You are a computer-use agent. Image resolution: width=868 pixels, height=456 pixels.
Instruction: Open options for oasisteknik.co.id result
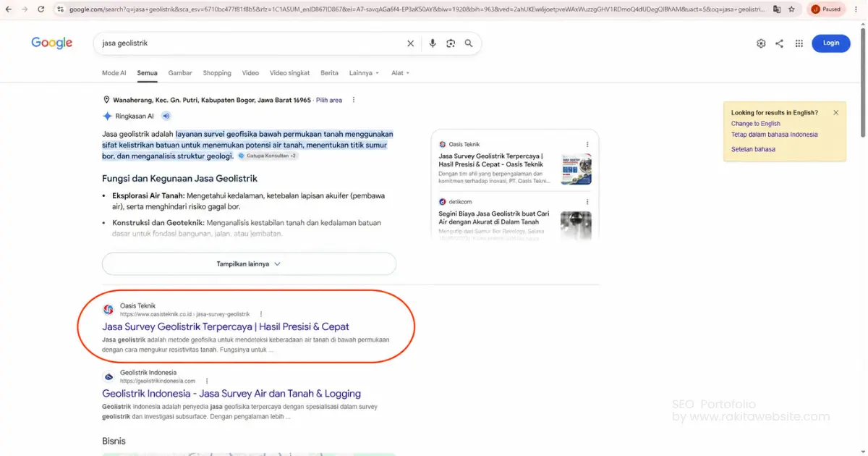click(x=261, y=314)
